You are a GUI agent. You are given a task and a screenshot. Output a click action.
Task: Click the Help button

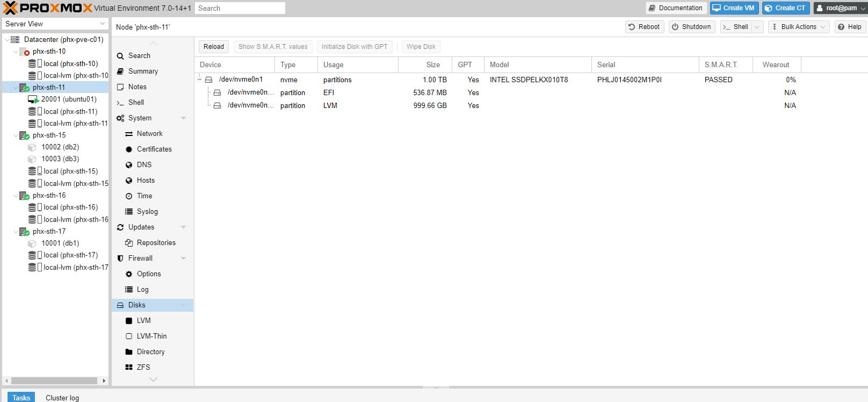pyautogui.click(x=850, y=27)
